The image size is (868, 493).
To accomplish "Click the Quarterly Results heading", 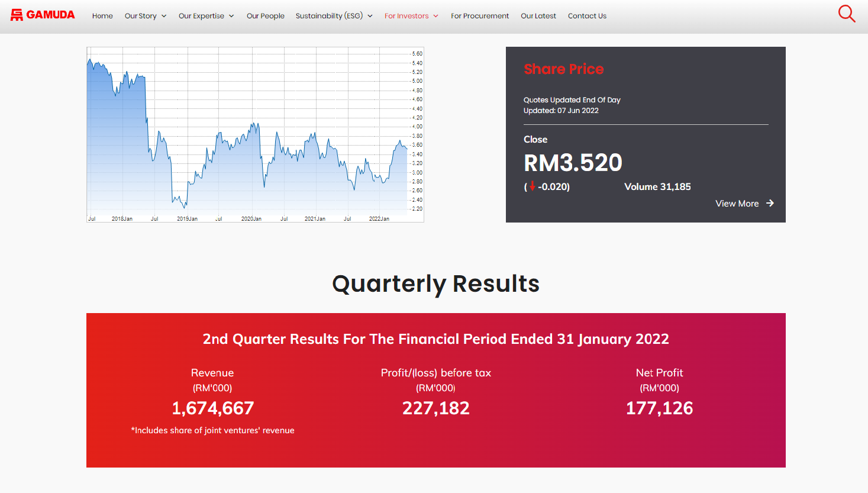I will click(436, 283).
